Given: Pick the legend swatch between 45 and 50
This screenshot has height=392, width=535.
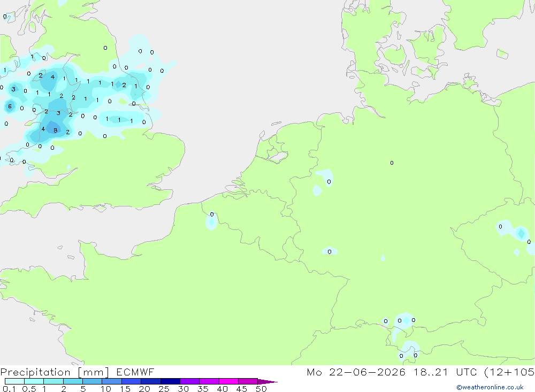Looking at the screenshot, I should click(x=248, y=381).
